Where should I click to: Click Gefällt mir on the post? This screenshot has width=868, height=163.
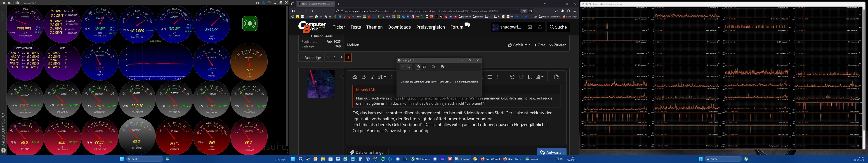[519, 45]
